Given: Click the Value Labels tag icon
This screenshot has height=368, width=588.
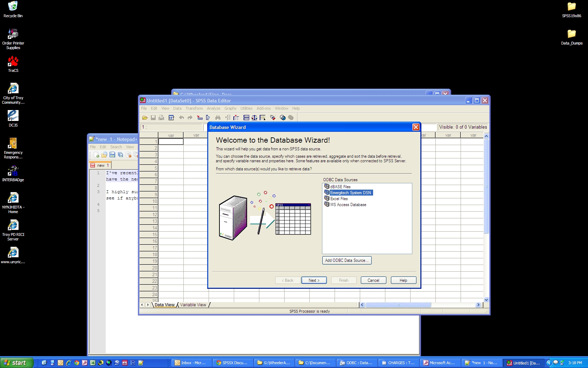Looking at the screenshot, I should point(273,118).
